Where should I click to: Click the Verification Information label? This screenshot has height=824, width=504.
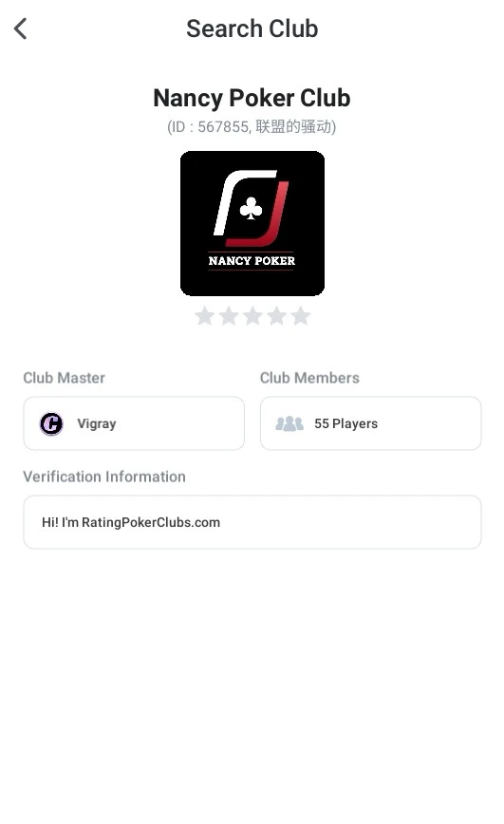[x=104, y=477]
